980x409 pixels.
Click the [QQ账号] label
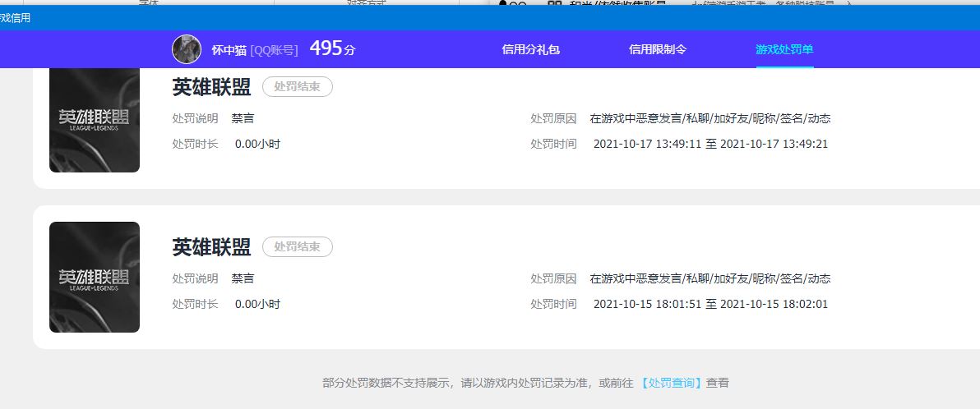[x=274, y=50]
